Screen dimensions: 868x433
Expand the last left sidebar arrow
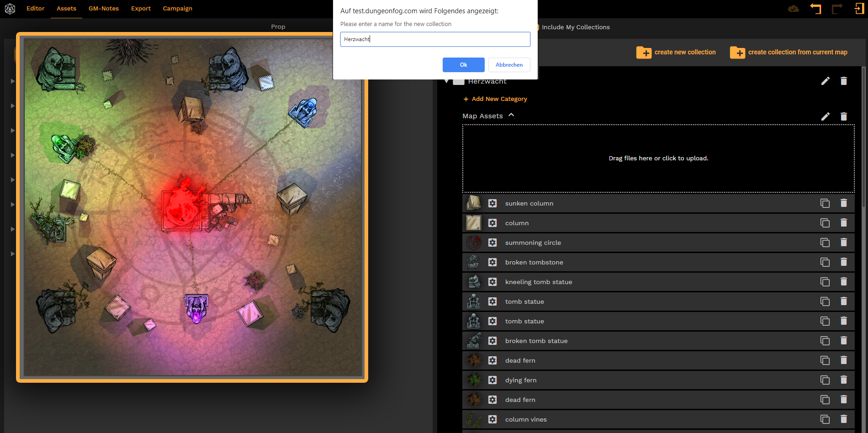click(13, 254)
